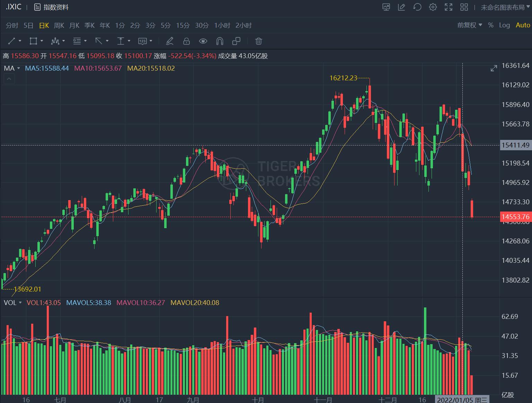This screenshot has height=403, width=532.
Task: Open text annotation tool dropdown arrow
Action: coord(151,41)
